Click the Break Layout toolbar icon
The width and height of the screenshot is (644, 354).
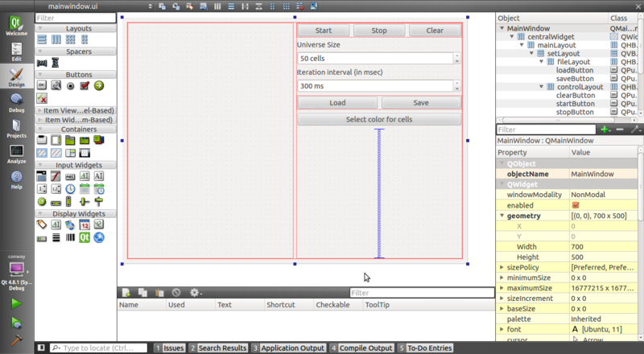(x=300, y=6)
